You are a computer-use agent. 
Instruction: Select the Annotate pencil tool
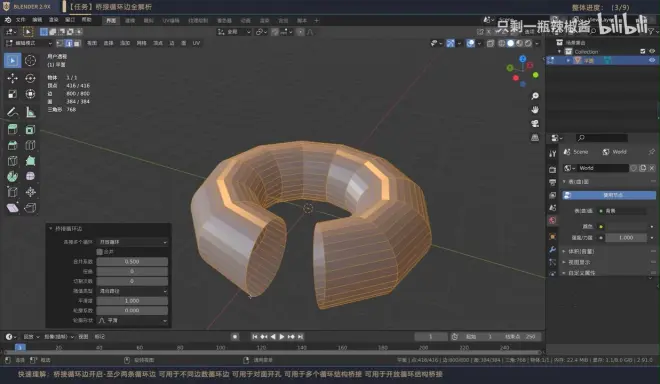click(x=13, y=112)
